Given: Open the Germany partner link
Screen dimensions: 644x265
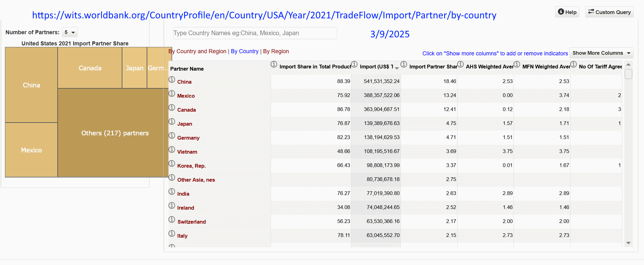Looking at the screenshot, I should coord(188,138).
